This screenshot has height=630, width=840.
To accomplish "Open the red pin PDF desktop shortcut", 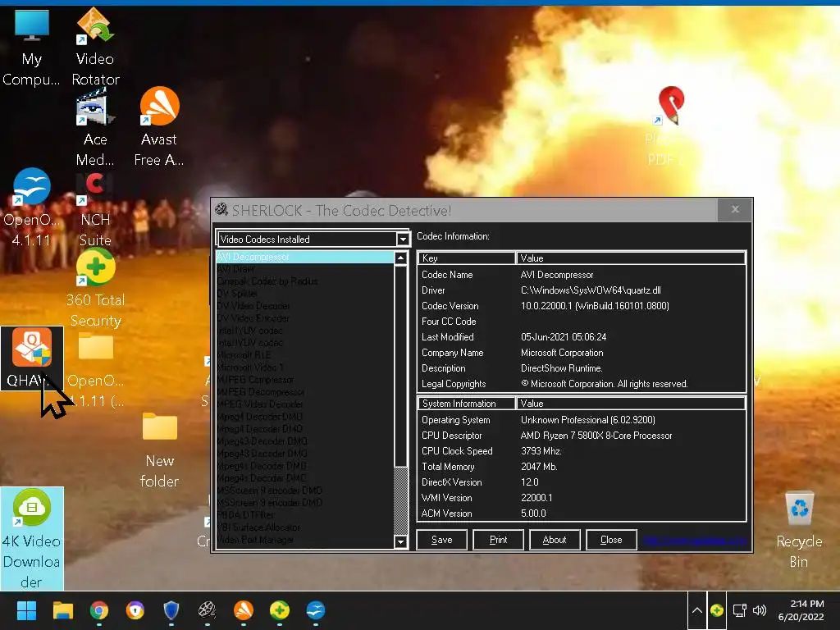I will coord(669,127).
